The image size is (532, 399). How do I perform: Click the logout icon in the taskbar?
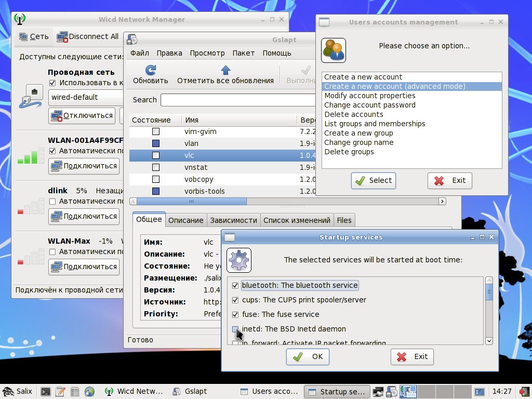click(525, 392)
